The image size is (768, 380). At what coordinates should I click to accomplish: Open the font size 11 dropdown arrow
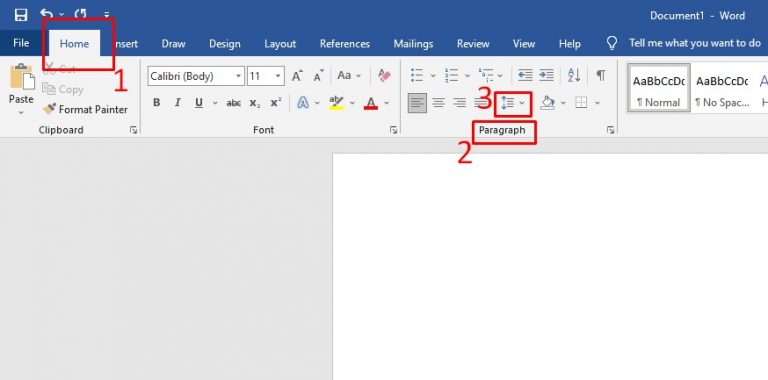[x=278, y=76]
